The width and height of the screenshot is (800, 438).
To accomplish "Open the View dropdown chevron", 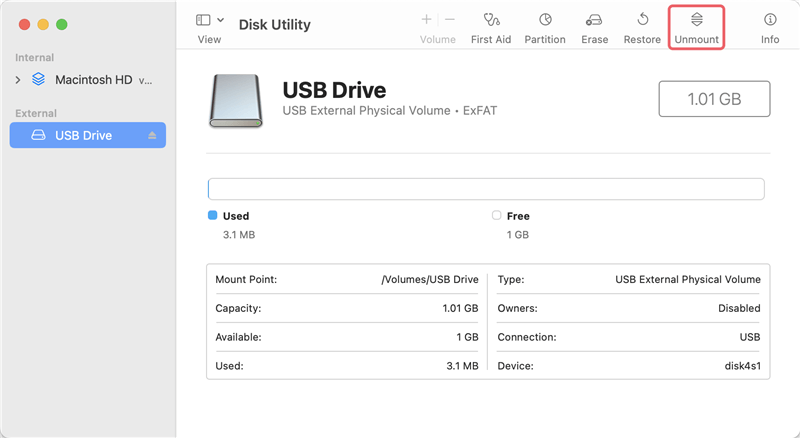I will click(x=220, y=20).
